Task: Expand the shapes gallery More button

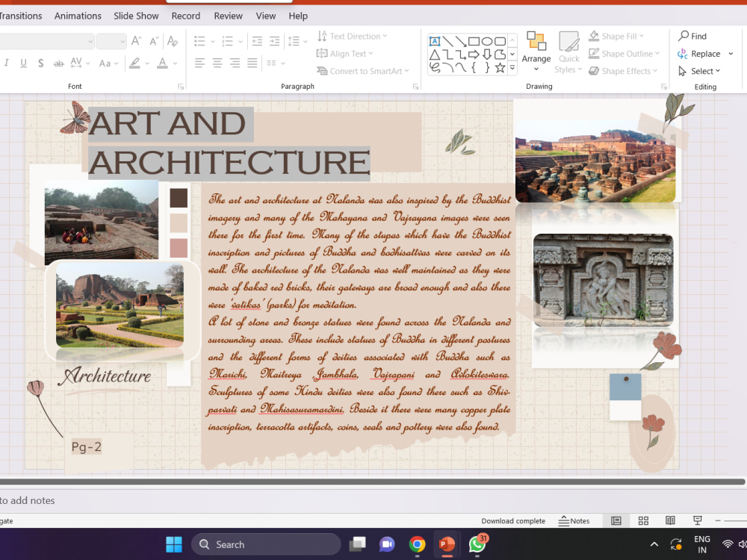Action: [x=512, y=68]
